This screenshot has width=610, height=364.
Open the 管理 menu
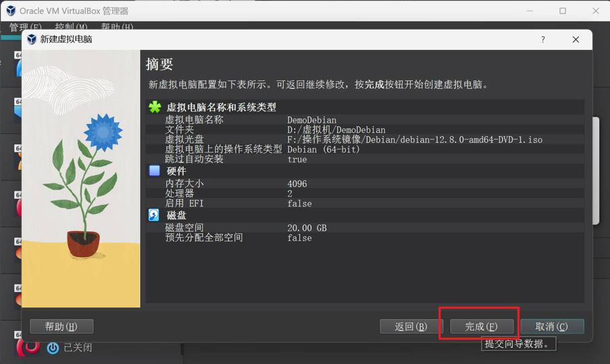[25, 28]
